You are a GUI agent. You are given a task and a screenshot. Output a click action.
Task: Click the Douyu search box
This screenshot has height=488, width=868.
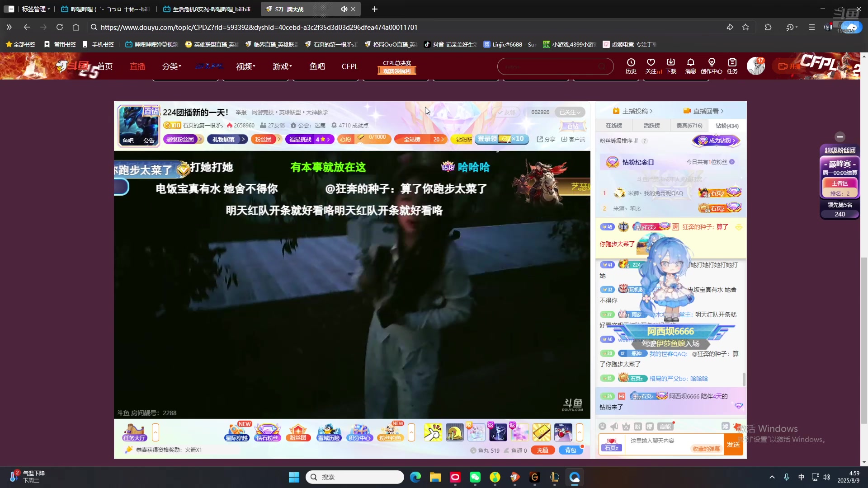point(555,66)
